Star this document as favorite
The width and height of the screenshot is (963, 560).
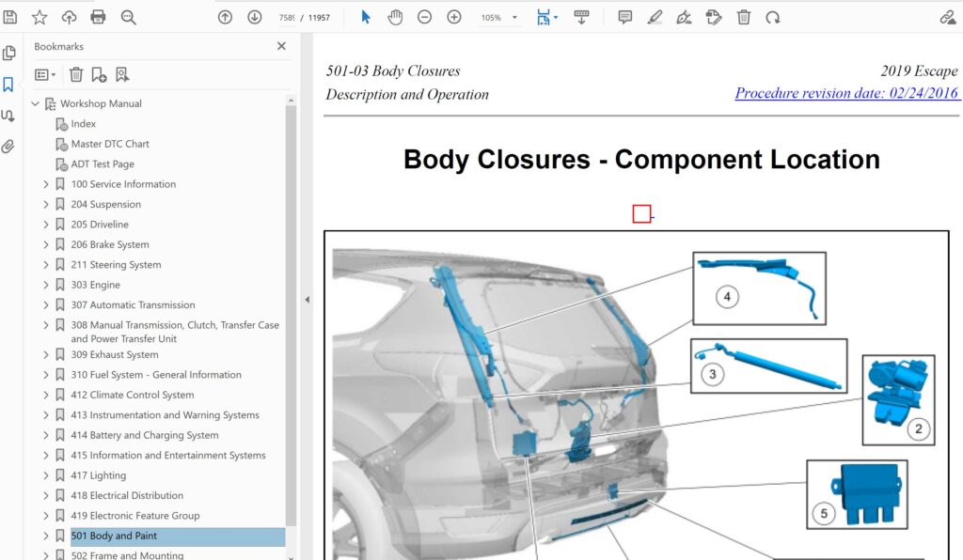[x=39, y=17]
